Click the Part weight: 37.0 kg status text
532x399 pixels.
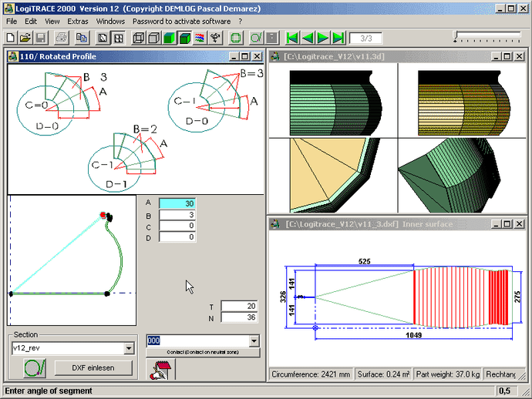(448, 374)
